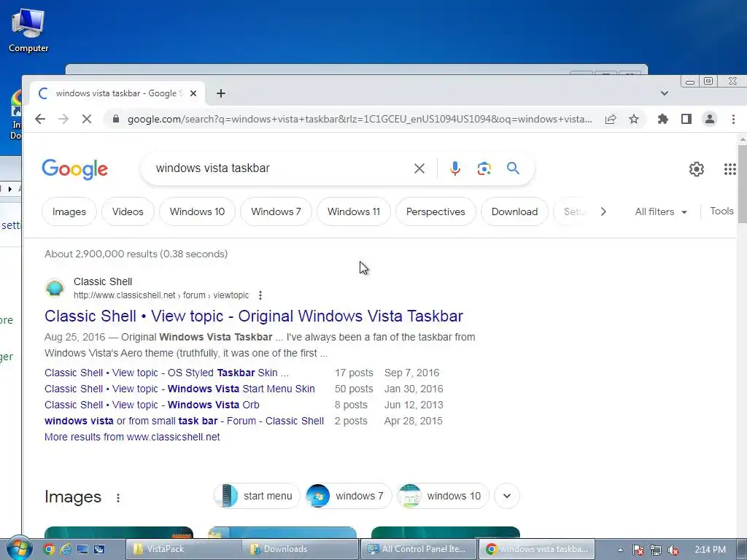
Task: Click the padlock site info icon
Action: click(115, 119)
